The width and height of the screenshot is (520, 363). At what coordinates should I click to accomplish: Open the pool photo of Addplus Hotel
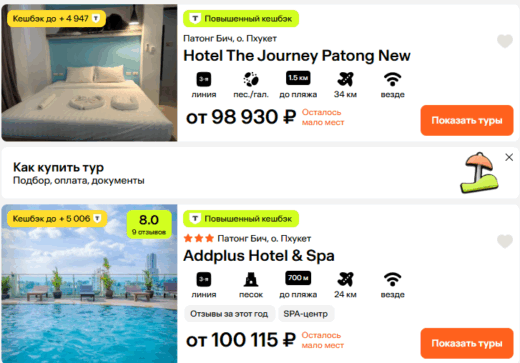89,284
